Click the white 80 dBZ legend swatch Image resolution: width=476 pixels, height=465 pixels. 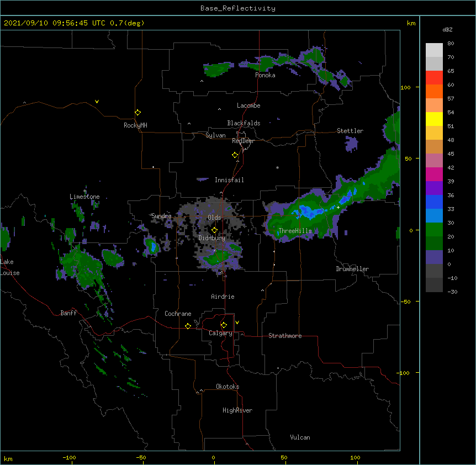tap(434, 50)
